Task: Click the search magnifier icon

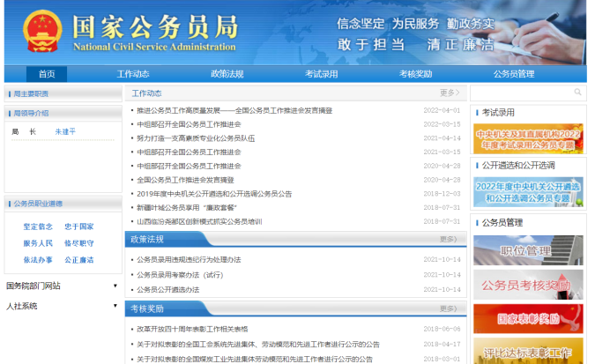Action: [x=577, y=93]
